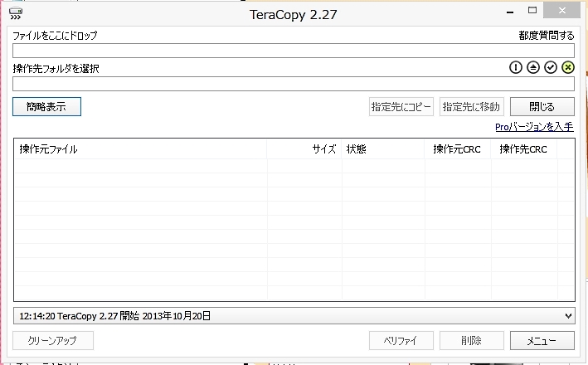
Task: Click the destination folder field
Action: coord(294,84)
